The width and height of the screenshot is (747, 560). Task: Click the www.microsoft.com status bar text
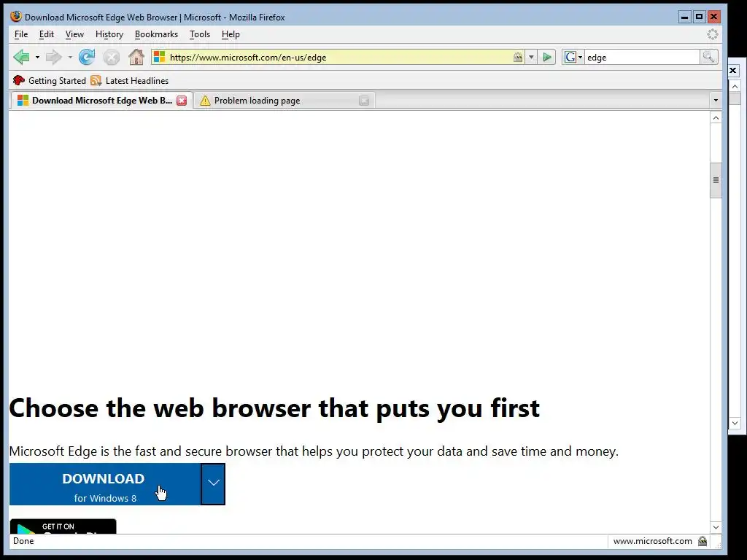(x=652, y=541)
